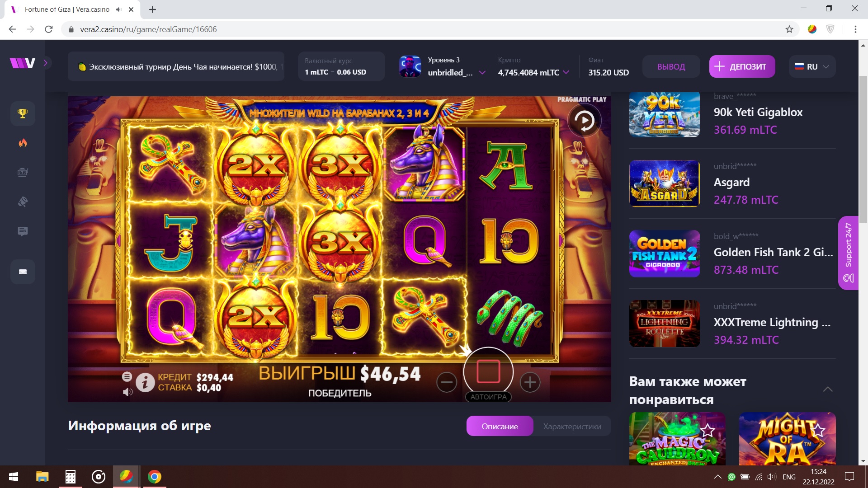
Task: Click the replay icon under Pragmatic Play
Action: point(584,121)
